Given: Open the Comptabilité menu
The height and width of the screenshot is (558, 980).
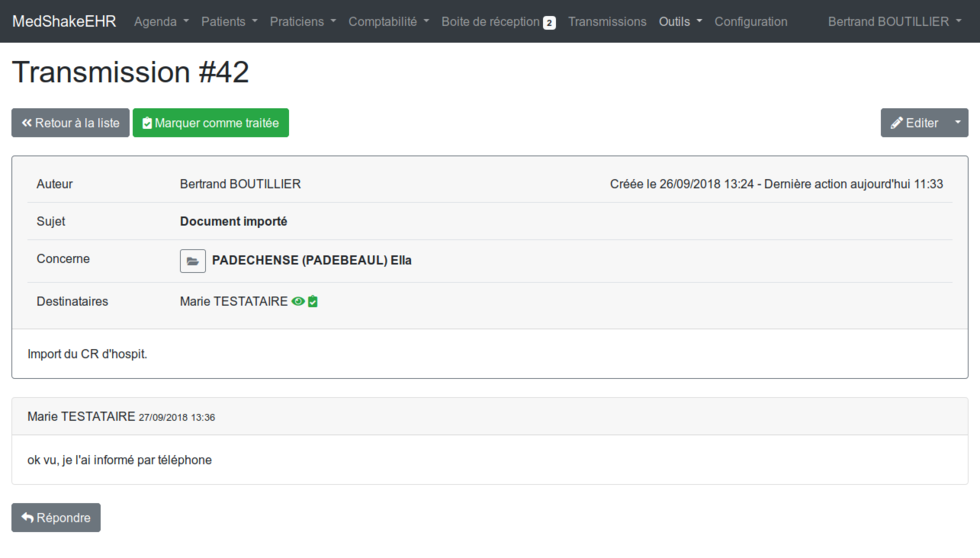Looking at the screenshot, I should 388,22.
